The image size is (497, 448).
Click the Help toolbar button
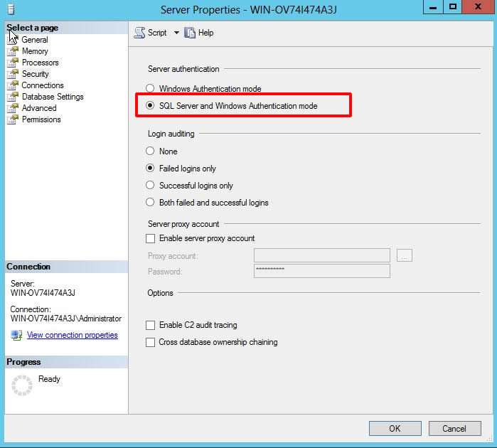(x=199, y=33)
